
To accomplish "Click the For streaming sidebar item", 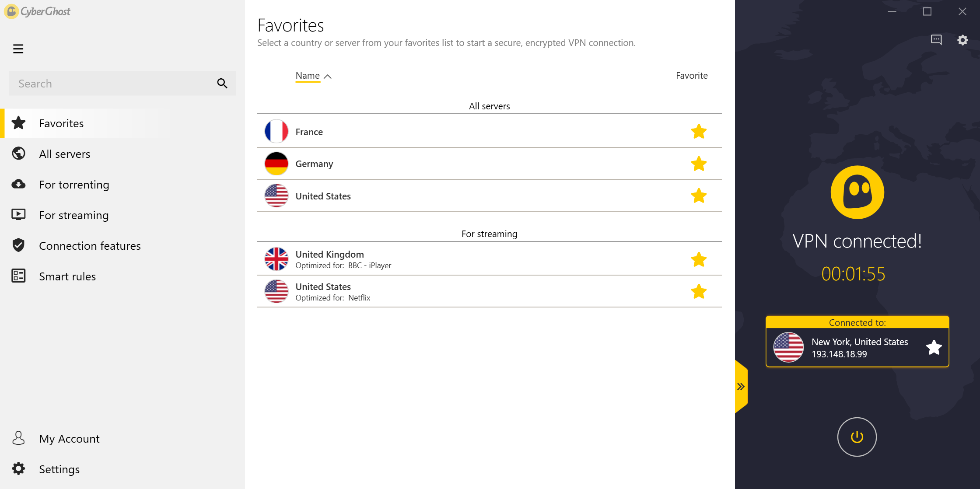I will (74, 215).
